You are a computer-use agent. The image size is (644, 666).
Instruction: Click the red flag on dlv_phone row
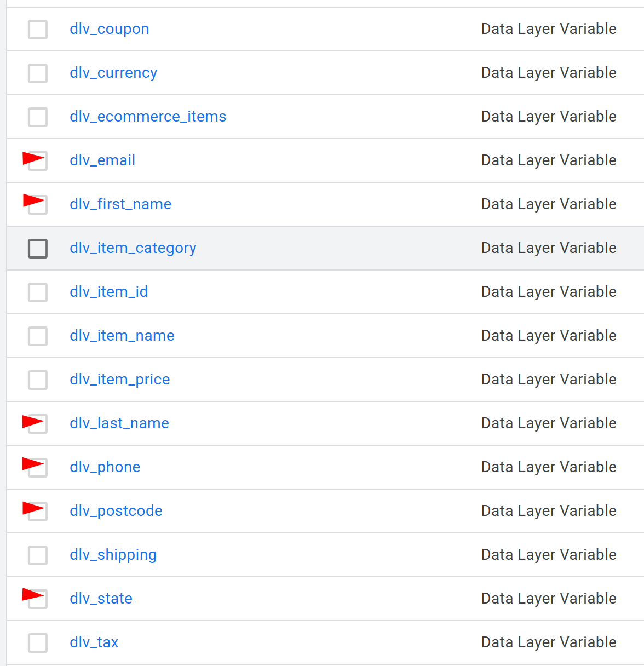[31, 464]
